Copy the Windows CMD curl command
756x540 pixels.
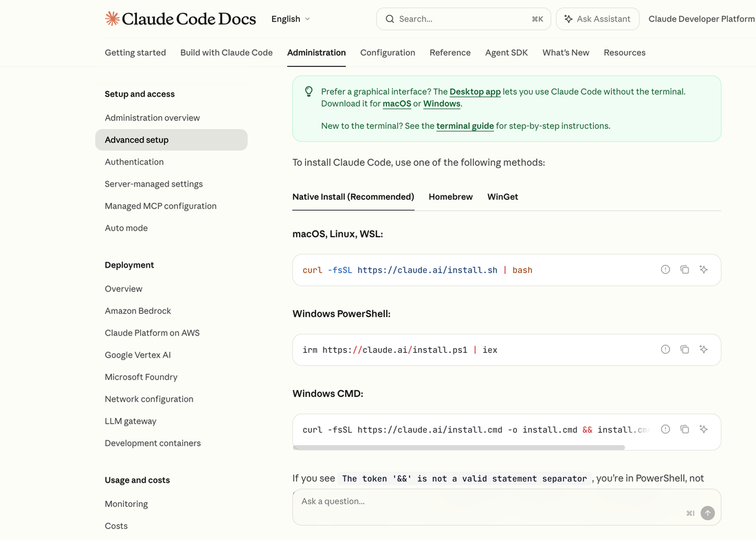(685, 429)
